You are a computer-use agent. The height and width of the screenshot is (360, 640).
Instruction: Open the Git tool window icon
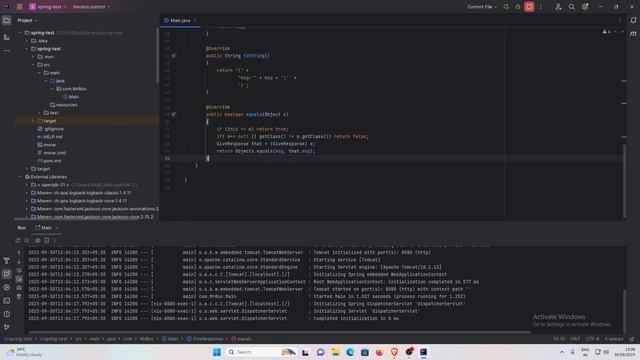7,327
